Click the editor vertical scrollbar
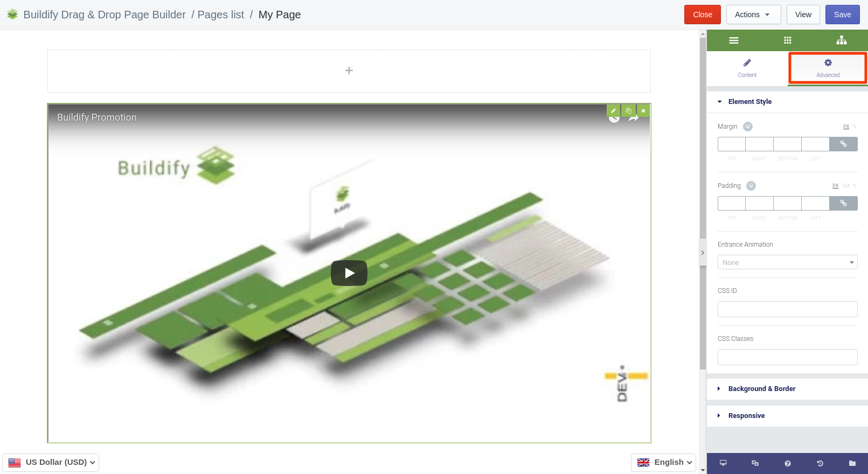The image size is (868, 474). [703, 204]
